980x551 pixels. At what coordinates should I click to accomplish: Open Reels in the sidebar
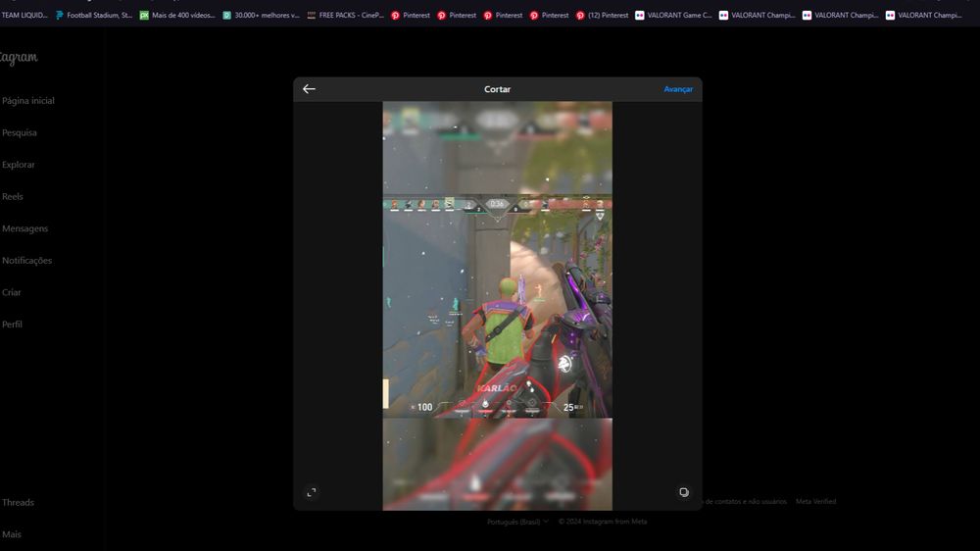click(12, 196)
